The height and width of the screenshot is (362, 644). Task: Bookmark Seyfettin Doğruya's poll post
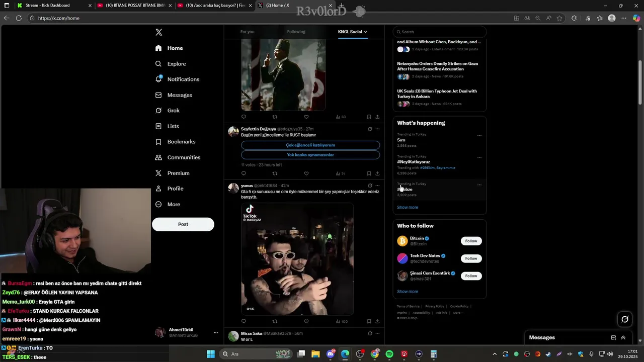369,173
